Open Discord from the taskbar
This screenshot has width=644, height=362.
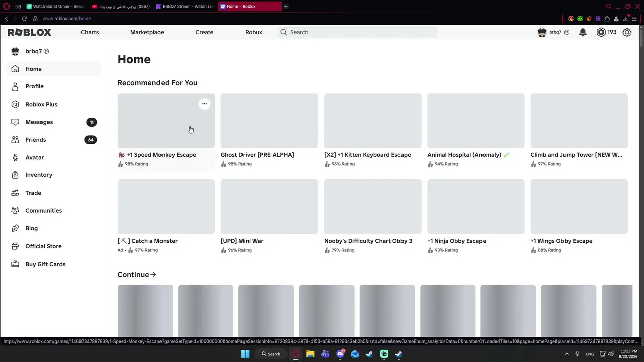[340, 354]
